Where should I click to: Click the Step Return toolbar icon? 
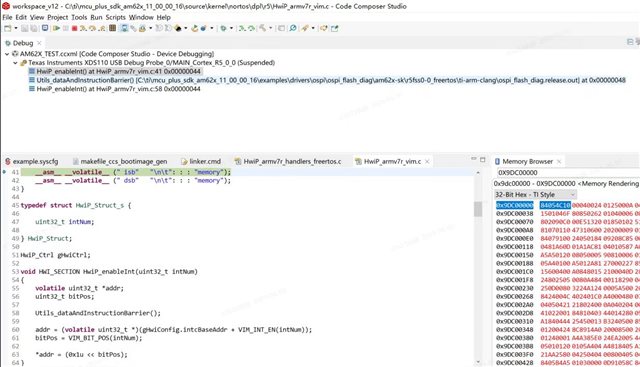tap(102, 28)
